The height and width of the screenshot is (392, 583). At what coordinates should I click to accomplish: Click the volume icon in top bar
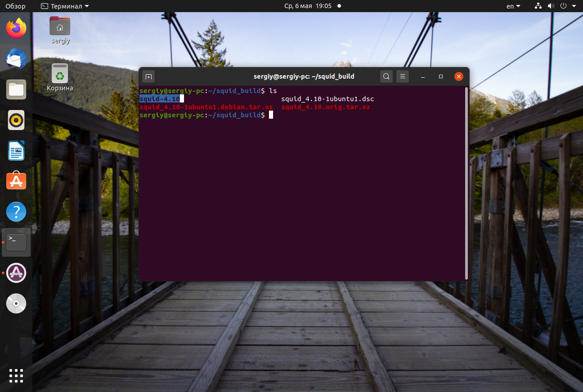click(551, 6)
